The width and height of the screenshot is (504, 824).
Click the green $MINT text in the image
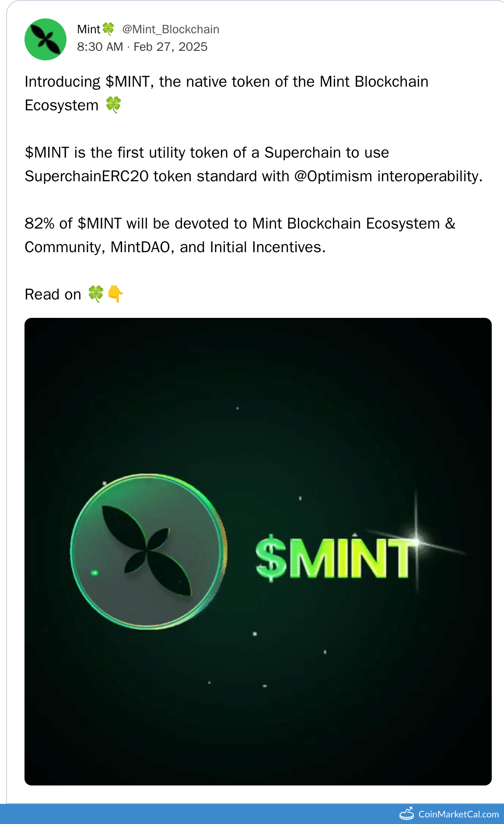[x=333, y=558]
